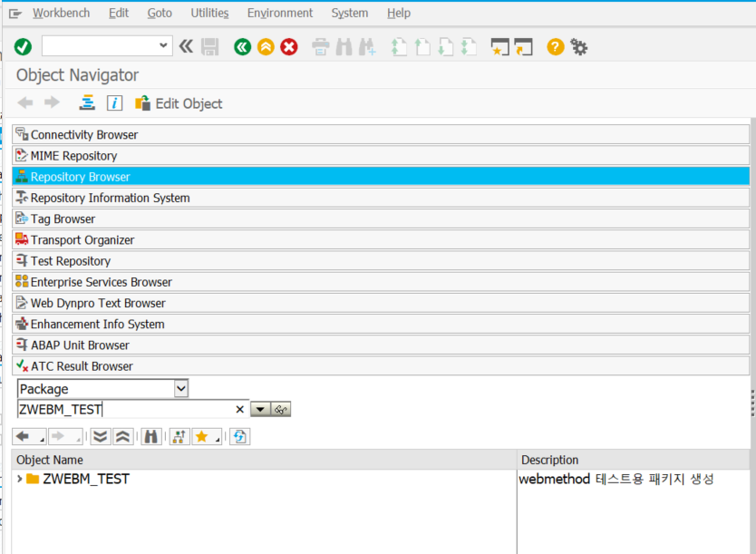Collapse all nodes with double-up arrows
Viewport: 756px width, 554px height.
(x=123, y=437)
